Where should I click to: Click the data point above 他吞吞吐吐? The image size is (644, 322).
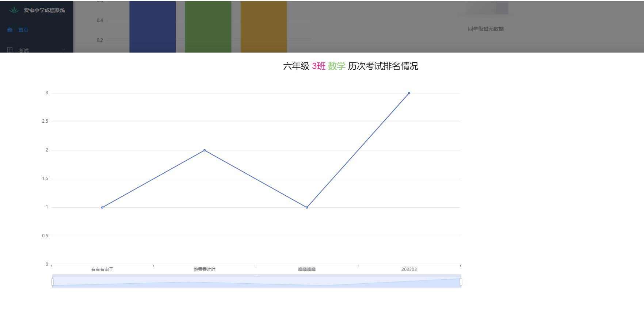point(205,150)
